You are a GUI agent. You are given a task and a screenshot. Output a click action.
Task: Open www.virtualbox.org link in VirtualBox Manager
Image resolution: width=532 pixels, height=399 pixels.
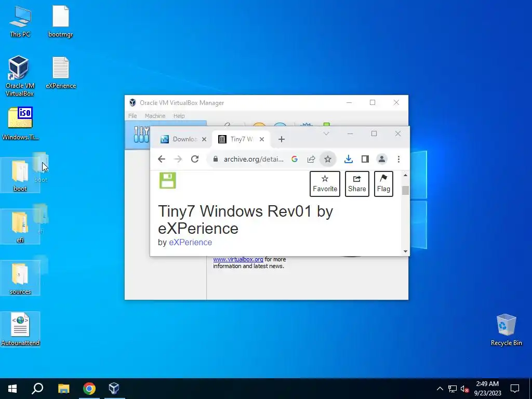coord(238,259)
